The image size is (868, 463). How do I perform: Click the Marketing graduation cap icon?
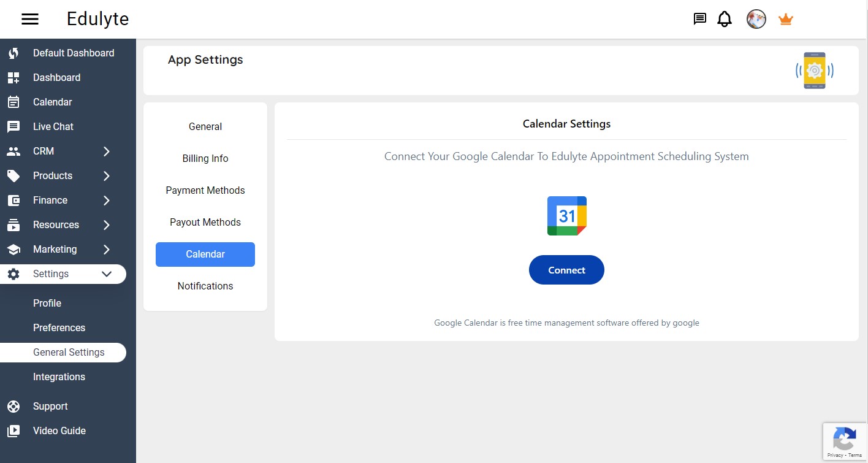[x=13, y=250]
